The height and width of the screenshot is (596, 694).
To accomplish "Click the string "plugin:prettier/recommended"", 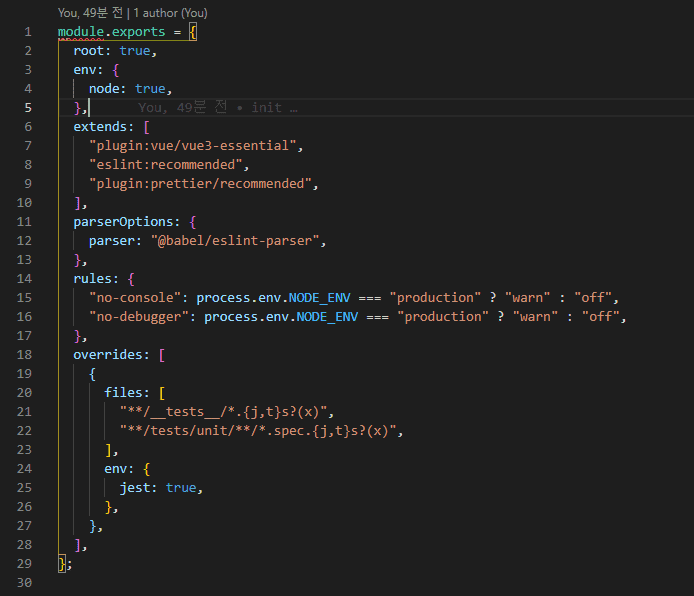I will click(x=200, y=184).
